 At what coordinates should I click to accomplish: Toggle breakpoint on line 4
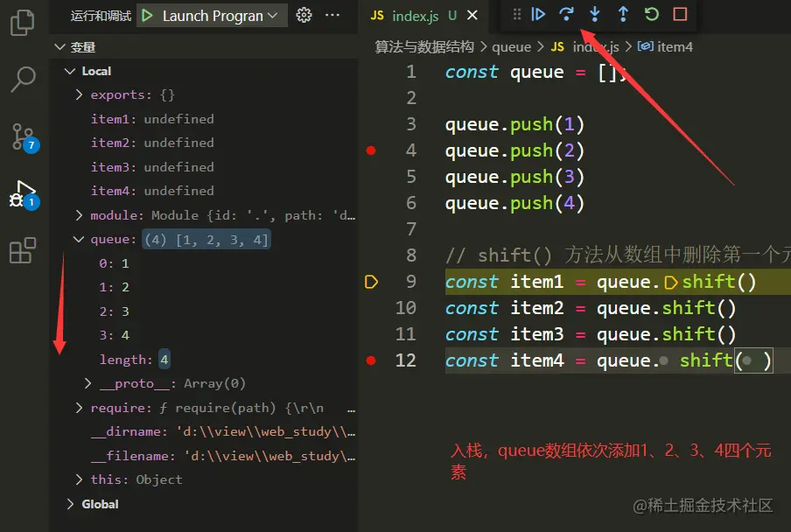[371, 150]
